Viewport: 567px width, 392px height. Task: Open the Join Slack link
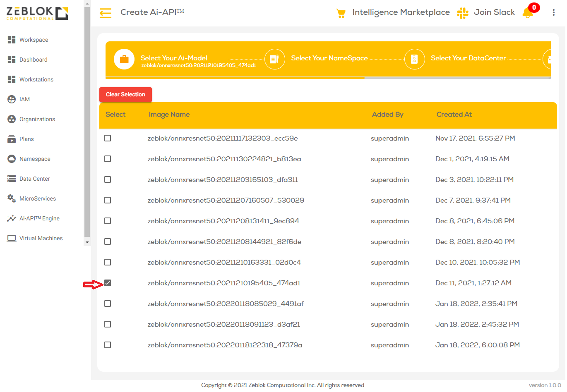(x=494, y=12)
